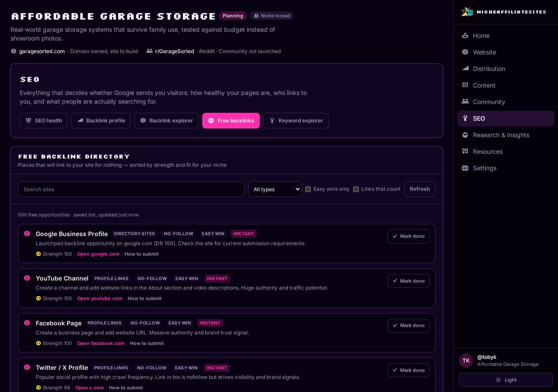Click the INSTANT tag on the YouTube Channel row
The image size is (558, 392).
pos(217,278)
